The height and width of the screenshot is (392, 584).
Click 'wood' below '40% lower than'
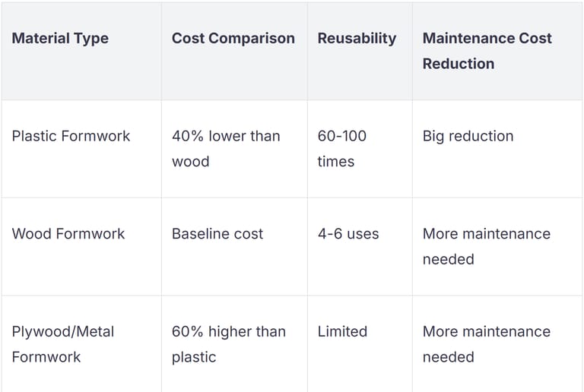(190, 162)
